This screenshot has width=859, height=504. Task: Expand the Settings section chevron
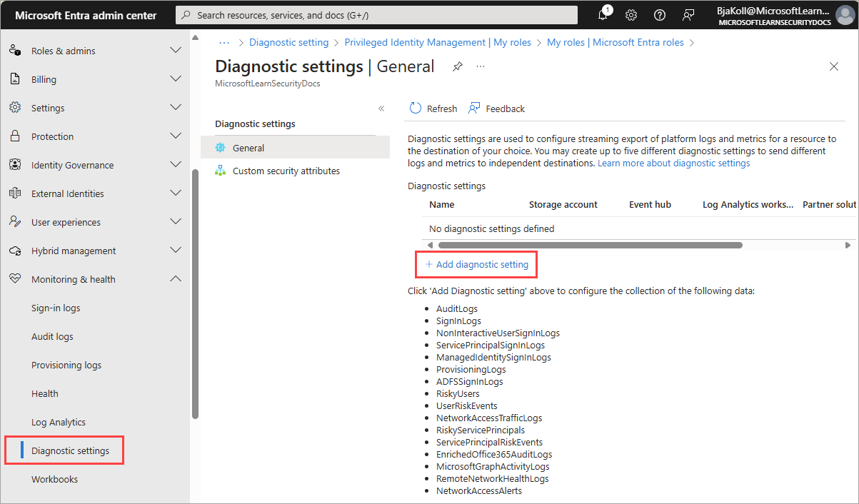click(x=175, y=108)
